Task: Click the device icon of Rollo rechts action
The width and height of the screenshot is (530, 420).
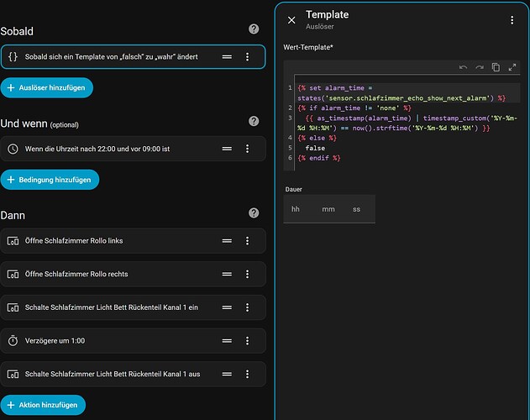Action: [13, 274]
